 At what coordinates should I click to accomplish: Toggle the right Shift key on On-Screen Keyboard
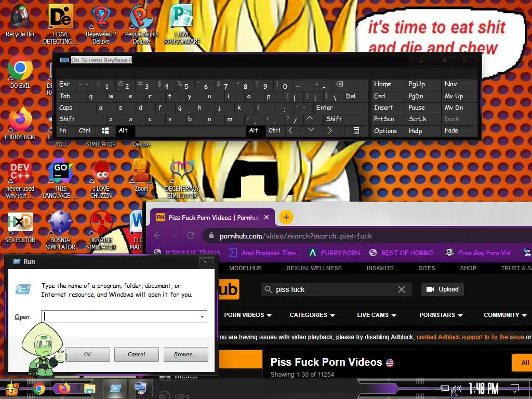coord(345,119)
